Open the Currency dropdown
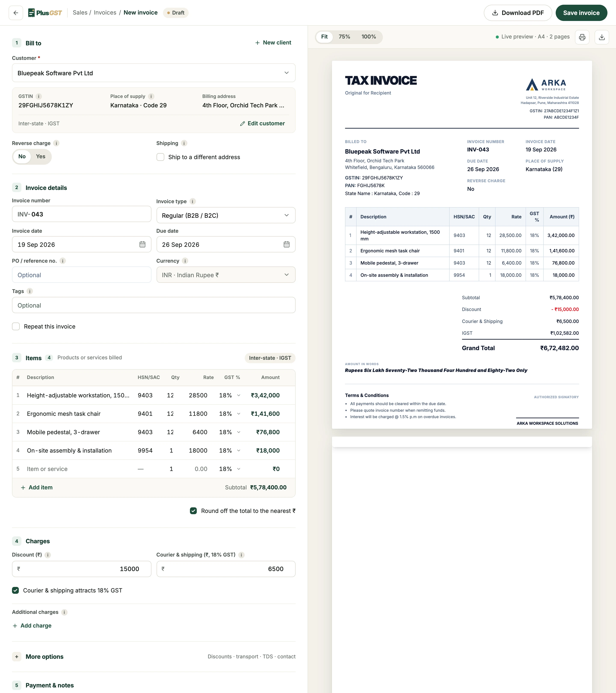616x693 pixels. click(x=226, y=275)
